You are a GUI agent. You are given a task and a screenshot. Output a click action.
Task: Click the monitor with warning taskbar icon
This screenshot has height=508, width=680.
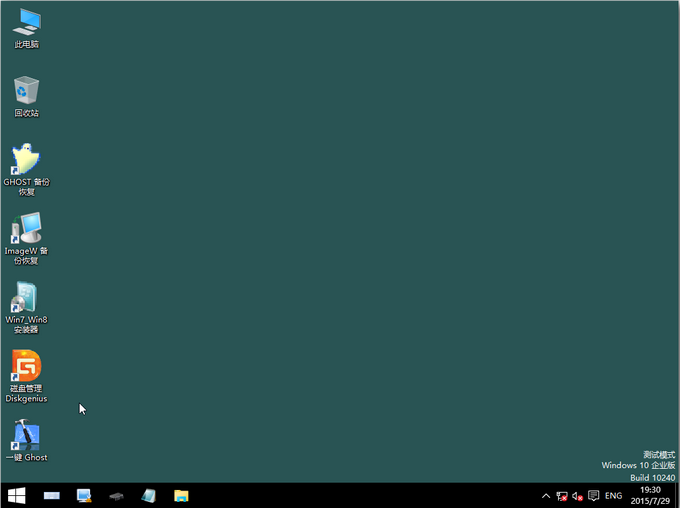click(84, 495)
